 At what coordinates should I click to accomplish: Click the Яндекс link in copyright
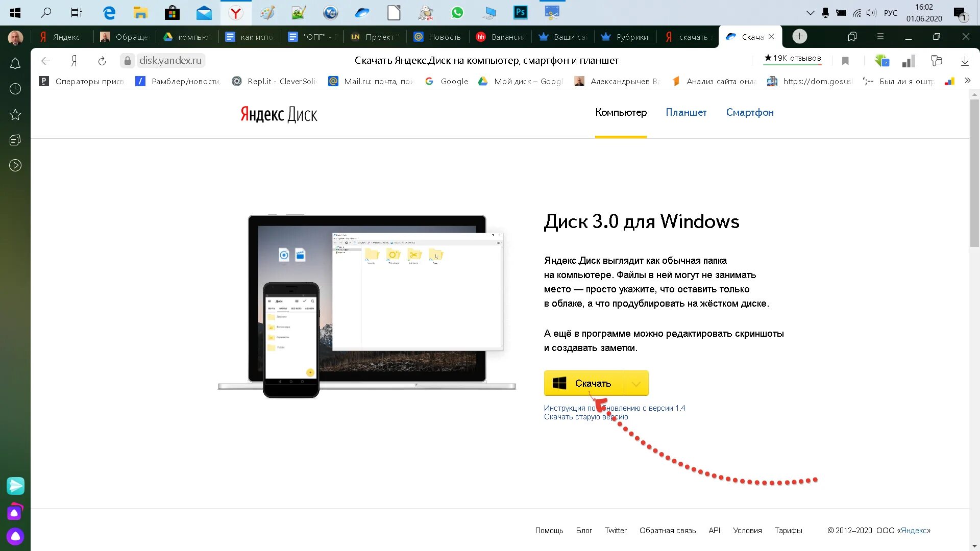point(914,531)
